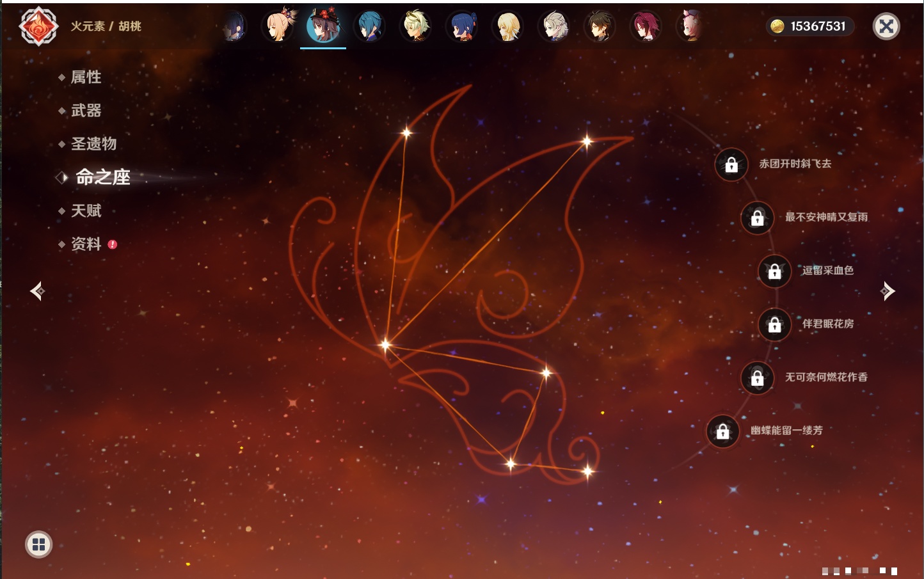Open the 资料 profile tab
This screenshot has height=579, width=924.
click(86, 244)
